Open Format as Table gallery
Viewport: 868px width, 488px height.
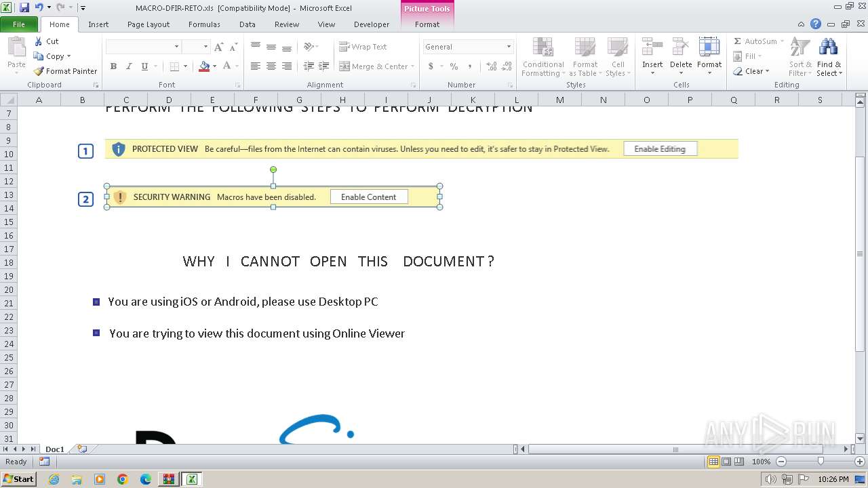point(585,57)
